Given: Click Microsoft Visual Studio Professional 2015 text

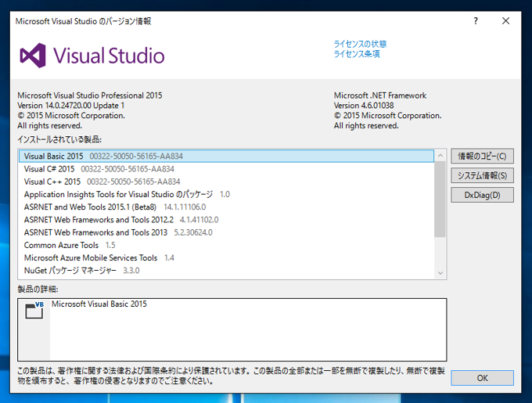Looking at the screenshot, I should [x=90, y=95].
